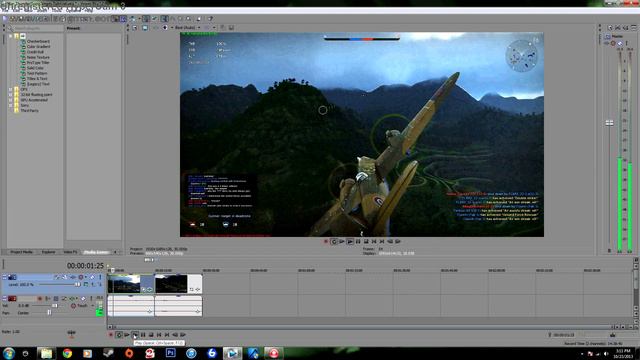Open Google Chrome from the taskbar
This screenshot has height=360, width=640.
tap(67, 353)
